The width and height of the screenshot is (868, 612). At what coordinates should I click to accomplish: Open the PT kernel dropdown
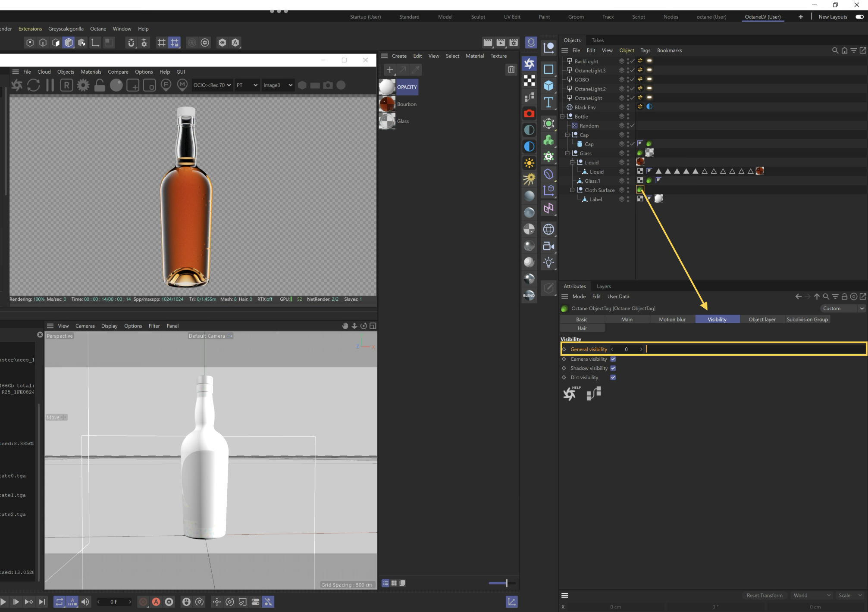click(247, 85)
